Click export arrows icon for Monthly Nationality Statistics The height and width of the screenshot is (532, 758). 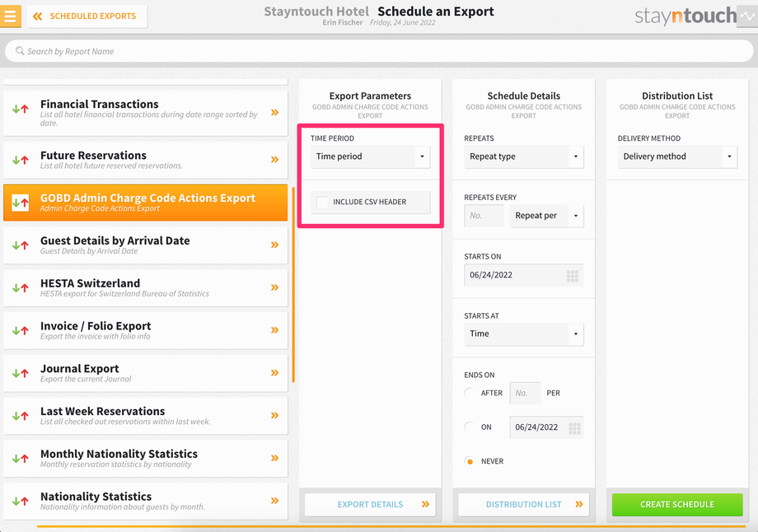(x=21, y=458)
